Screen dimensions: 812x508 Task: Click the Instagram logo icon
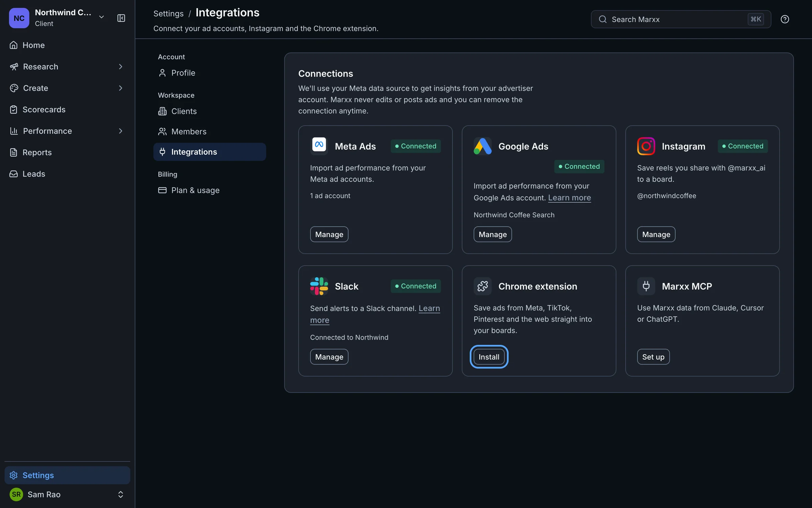(x=646, y=146)
